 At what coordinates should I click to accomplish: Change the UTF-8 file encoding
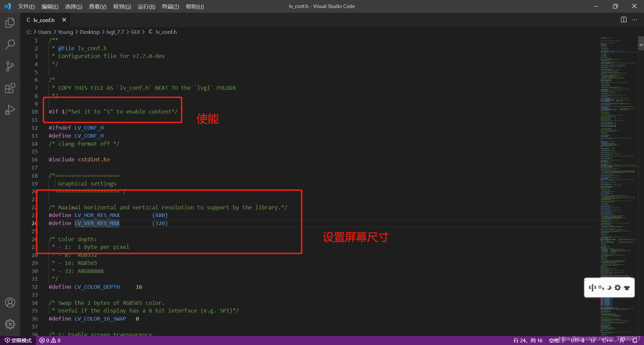[578, 340]
